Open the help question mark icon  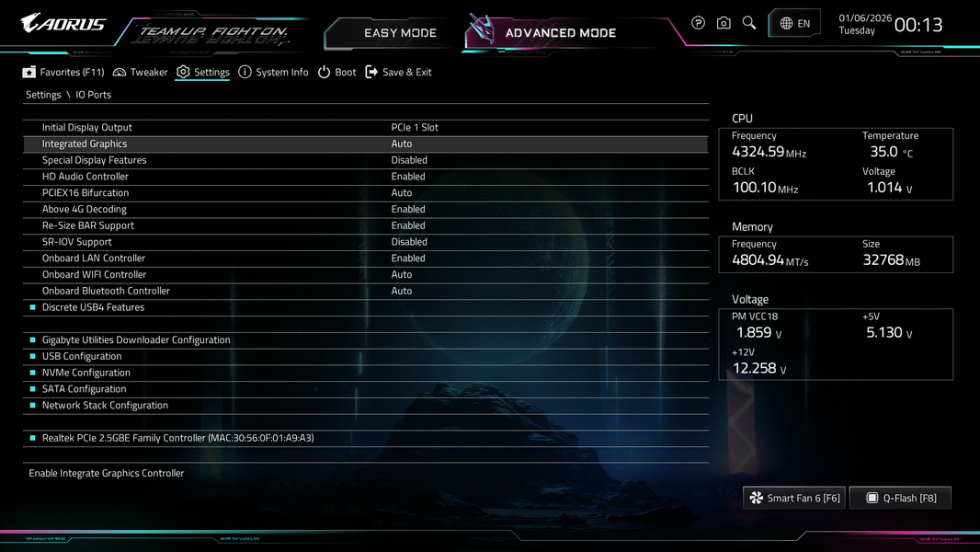coord(698,23)
